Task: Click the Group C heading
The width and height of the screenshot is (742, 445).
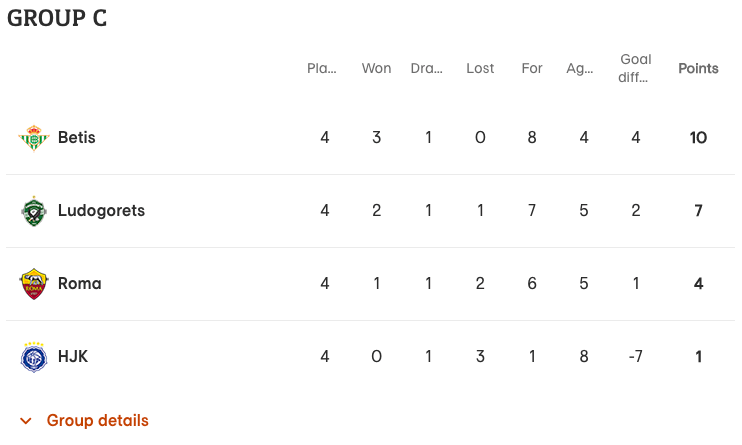Action: coord(57,18)
